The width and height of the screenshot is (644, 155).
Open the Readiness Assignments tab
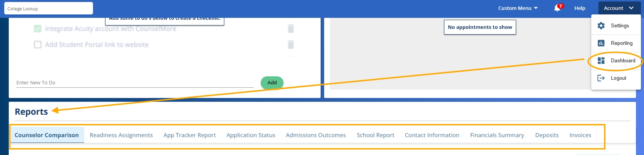[121, 135]
